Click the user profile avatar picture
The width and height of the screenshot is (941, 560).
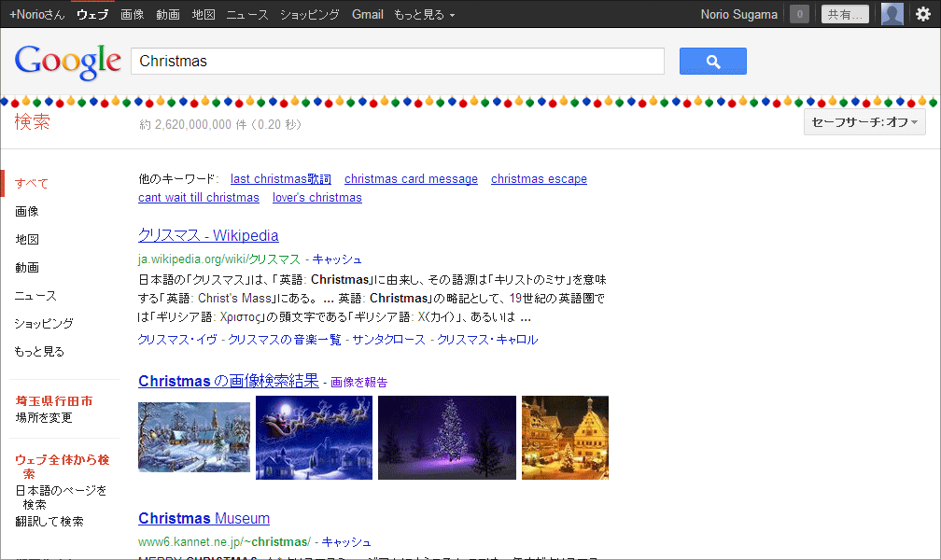(892, 14)
